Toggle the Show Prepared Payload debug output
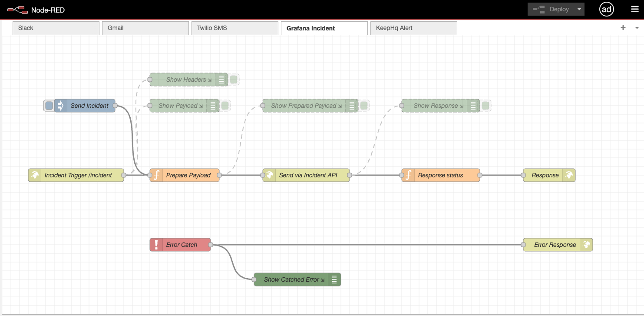The image size is (644, 316). [x=364, y=106]
